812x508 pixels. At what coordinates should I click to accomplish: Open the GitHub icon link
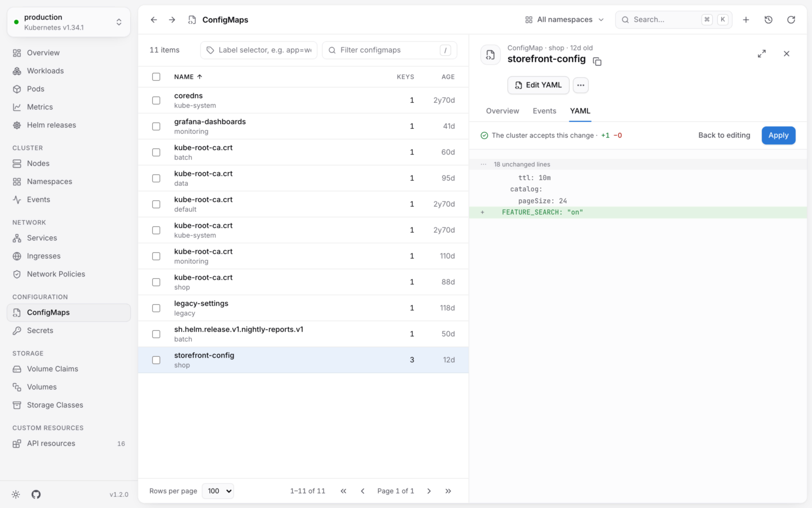coord(36,494)
